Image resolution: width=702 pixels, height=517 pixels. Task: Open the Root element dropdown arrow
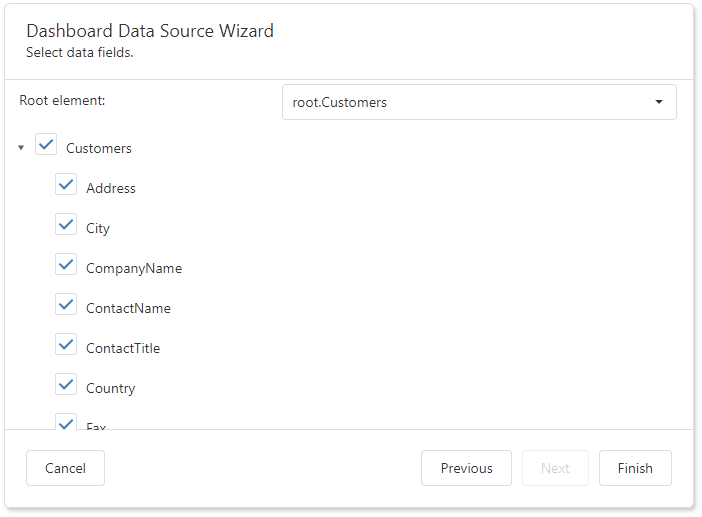point(658,102)
